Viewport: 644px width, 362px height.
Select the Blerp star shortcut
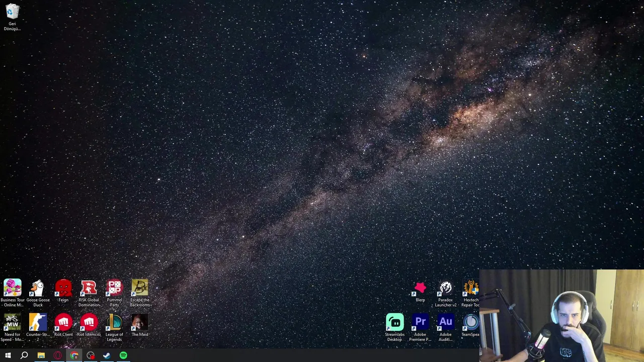tap(420, 291)
